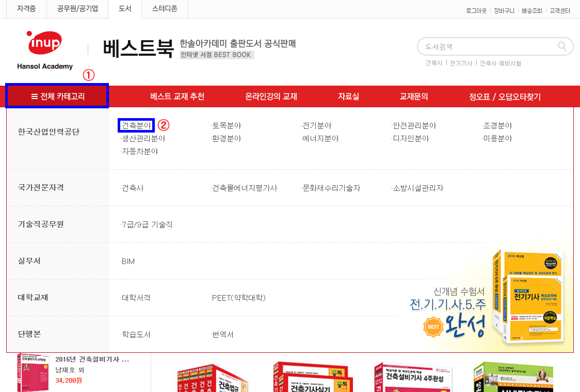Open the 번역서 category
This screenshot has height=392, width=580.
pyautogui.click(x=222, y=335)
